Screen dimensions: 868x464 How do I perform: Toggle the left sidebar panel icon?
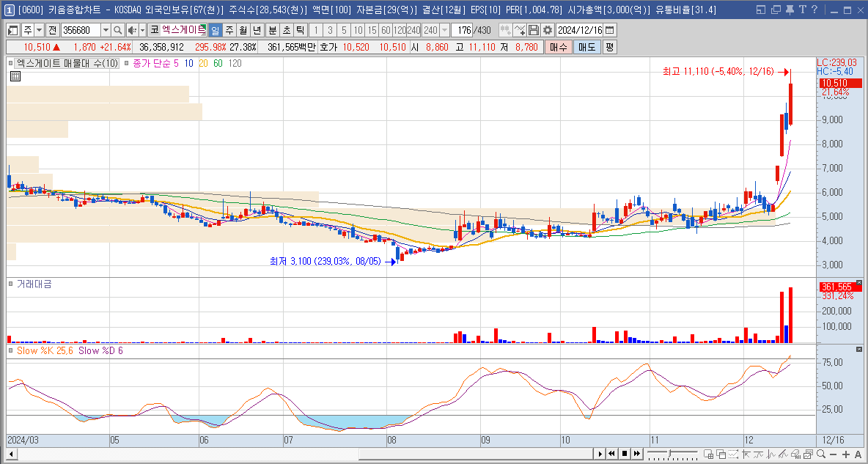[13, 30]
